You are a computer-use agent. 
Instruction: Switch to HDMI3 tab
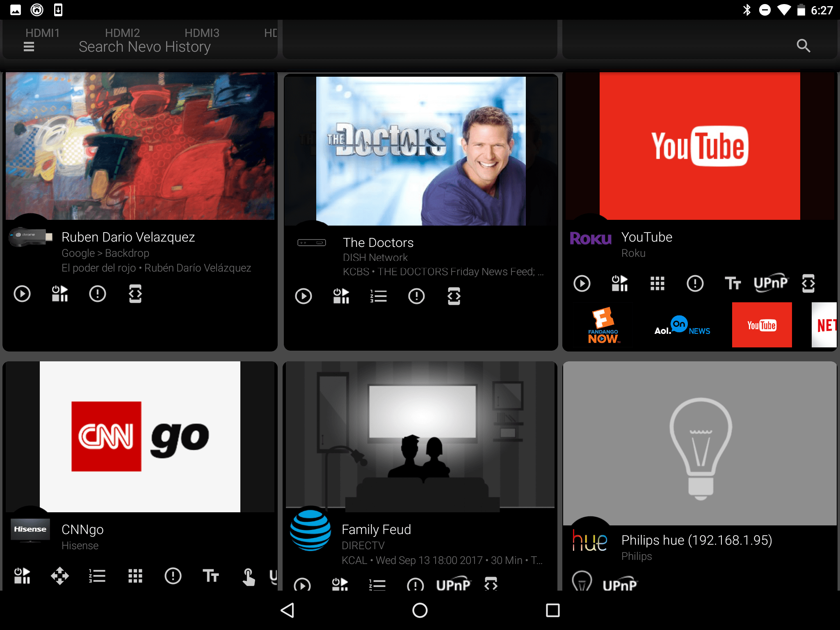[202, 33]
